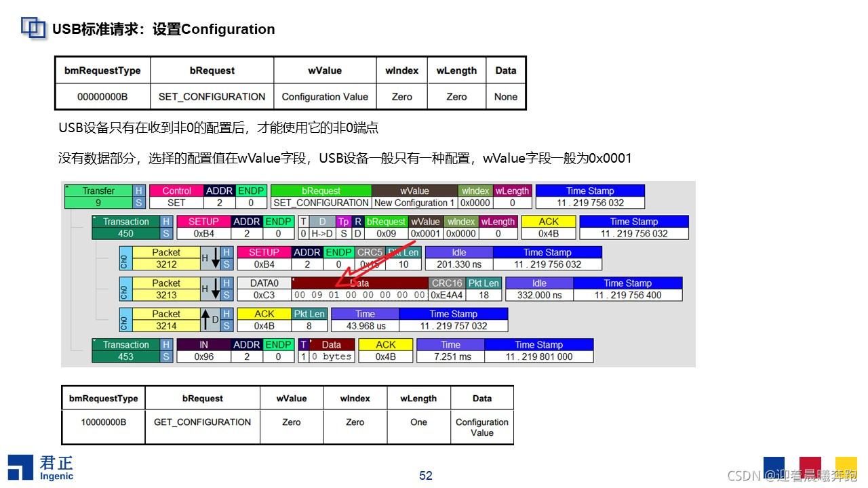
Task: Expand the Data field in Transaction 453
Action: (311, 342)
